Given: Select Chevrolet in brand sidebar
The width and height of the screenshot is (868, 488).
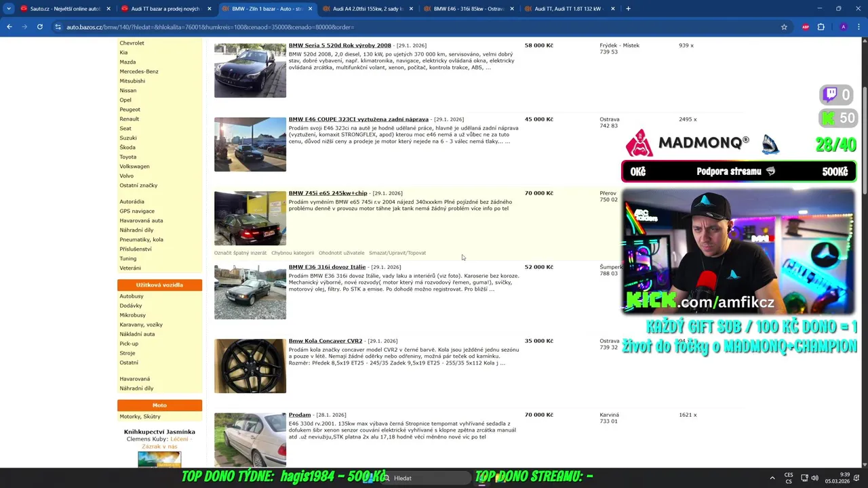Looking at the screenshot, I should click(x=132, y=43).
